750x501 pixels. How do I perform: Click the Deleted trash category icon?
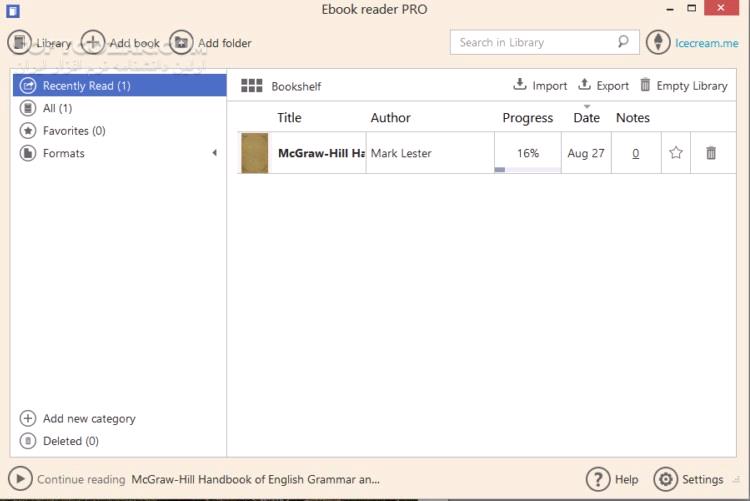pyautogui.click(x=28, y=441)
